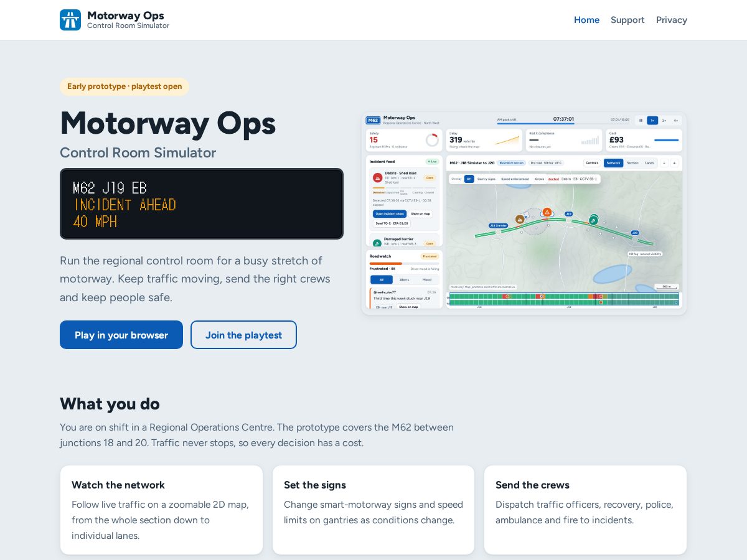
Task: Click the large Motorway Ops hero heading
Action: (168, 123)
